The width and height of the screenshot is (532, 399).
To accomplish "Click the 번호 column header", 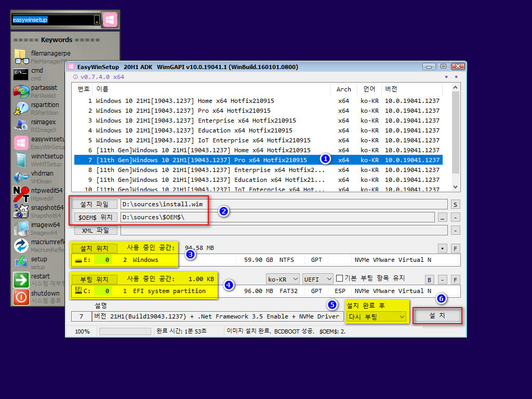I will 84,89.
